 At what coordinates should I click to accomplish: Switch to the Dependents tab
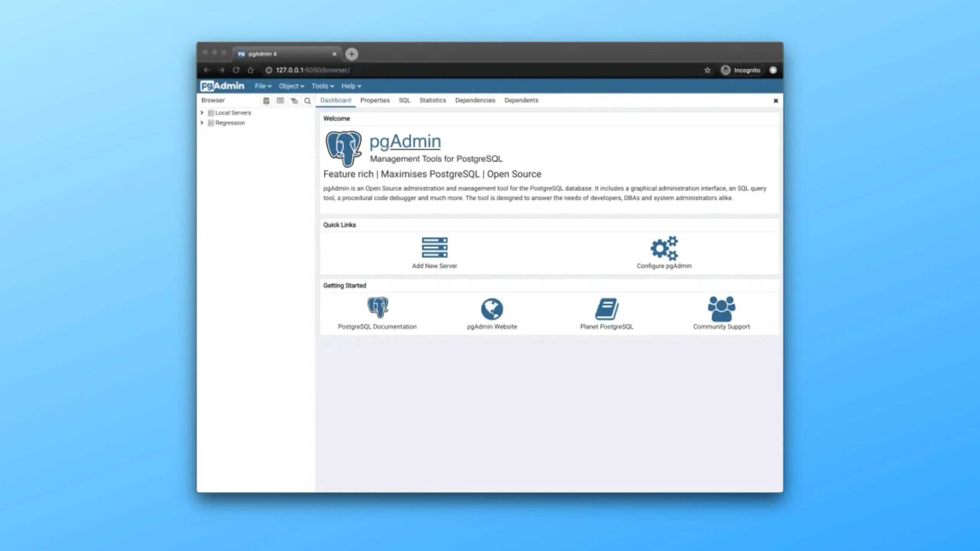pos(521,100)
